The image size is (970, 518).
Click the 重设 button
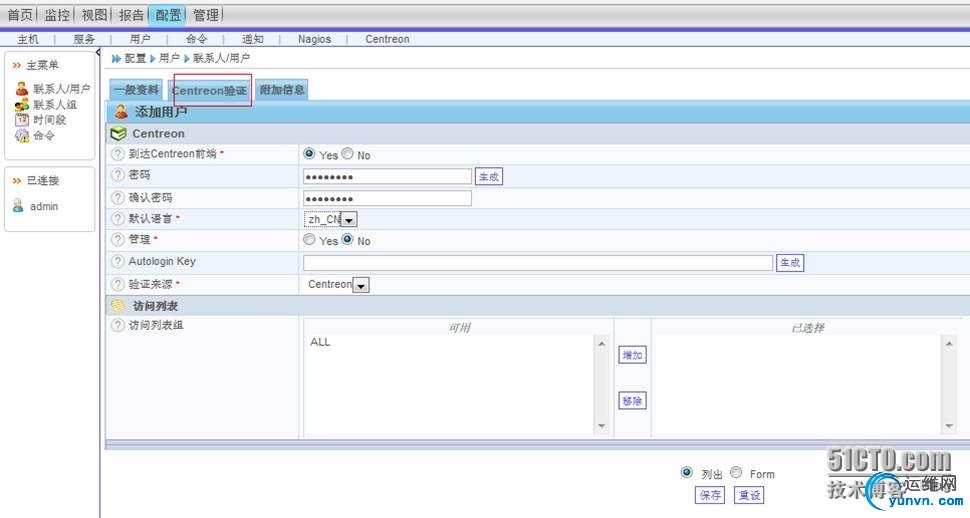pos(749,494)
